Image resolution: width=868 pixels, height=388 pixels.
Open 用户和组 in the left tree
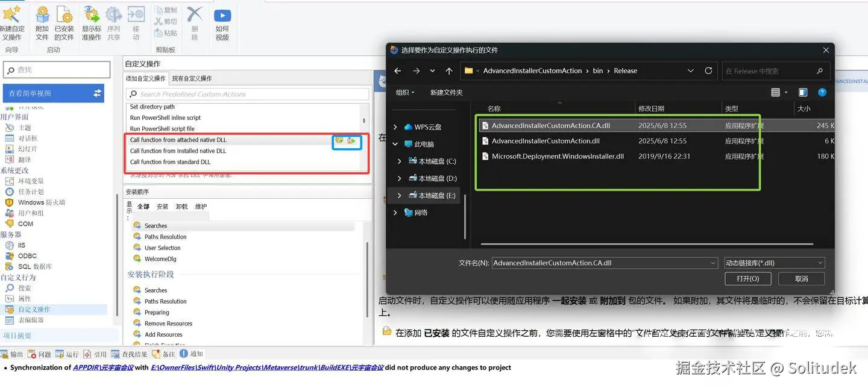[x=31, y=213]
